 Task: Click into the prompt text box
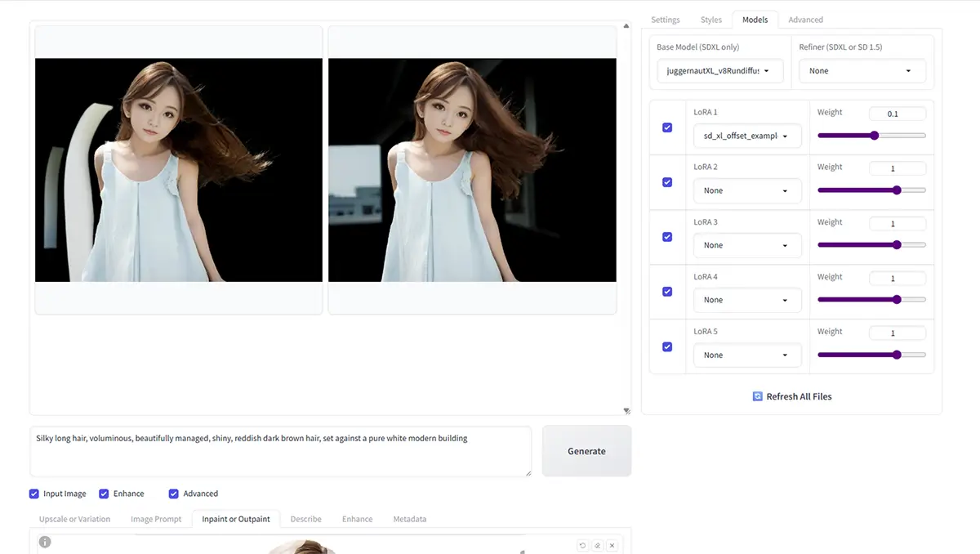click(x=281, y=451)
